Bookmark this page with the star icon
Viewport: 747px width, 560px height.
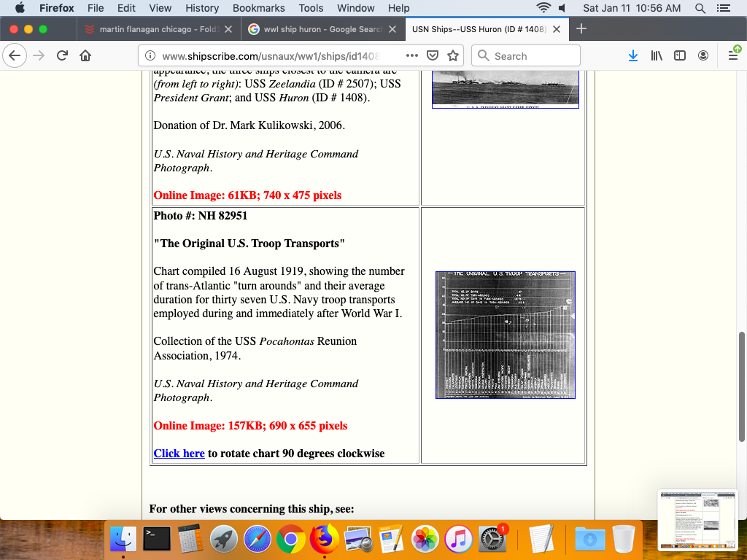pos(453,56)
